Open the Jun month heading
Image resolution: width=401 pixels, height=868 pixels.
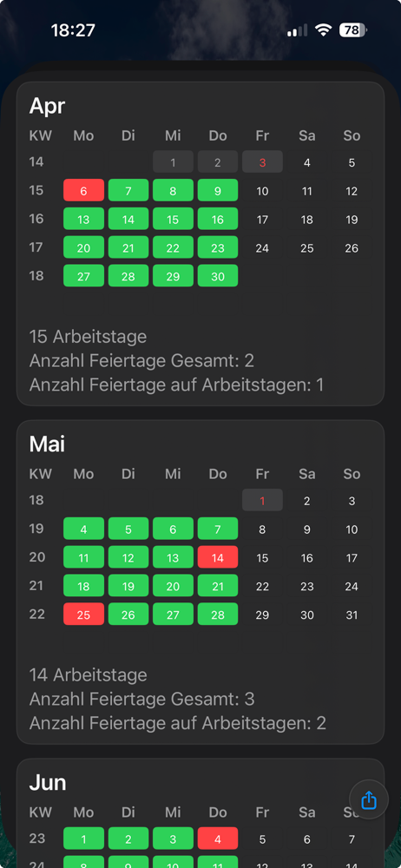pos(48,782)
